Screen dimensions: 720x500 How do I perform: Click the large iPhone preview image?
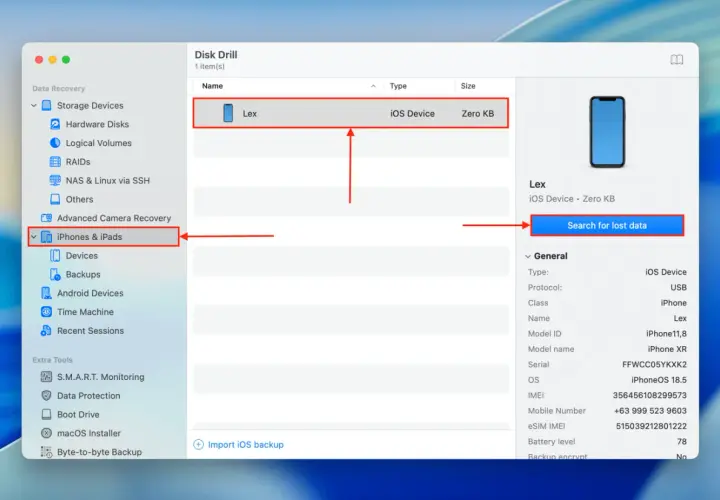coord(607,132)
